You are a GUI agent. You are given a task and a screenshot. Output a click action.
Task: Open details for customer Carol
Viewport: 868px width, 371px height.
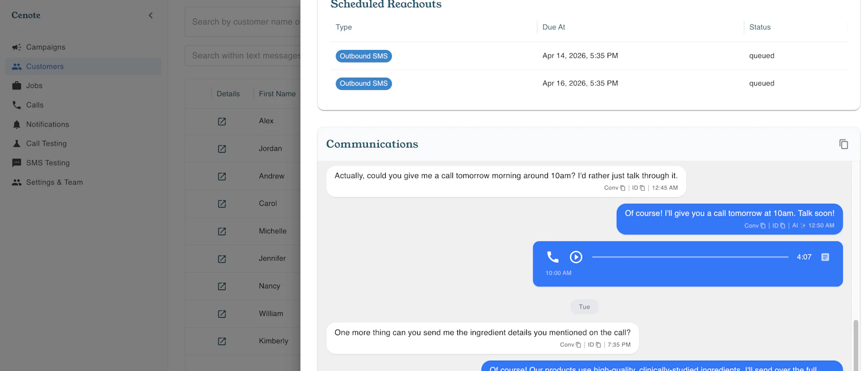pos(222,204)
